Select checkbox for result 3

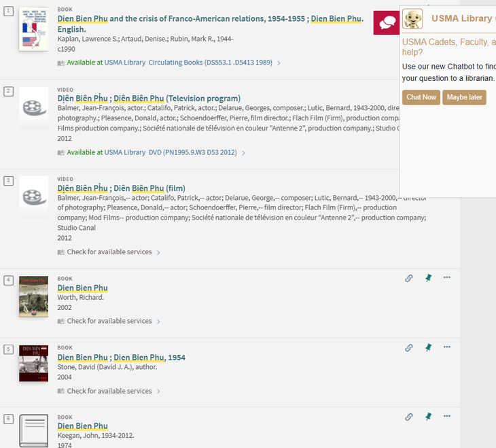pyautogui.click(x=8, y=180)
